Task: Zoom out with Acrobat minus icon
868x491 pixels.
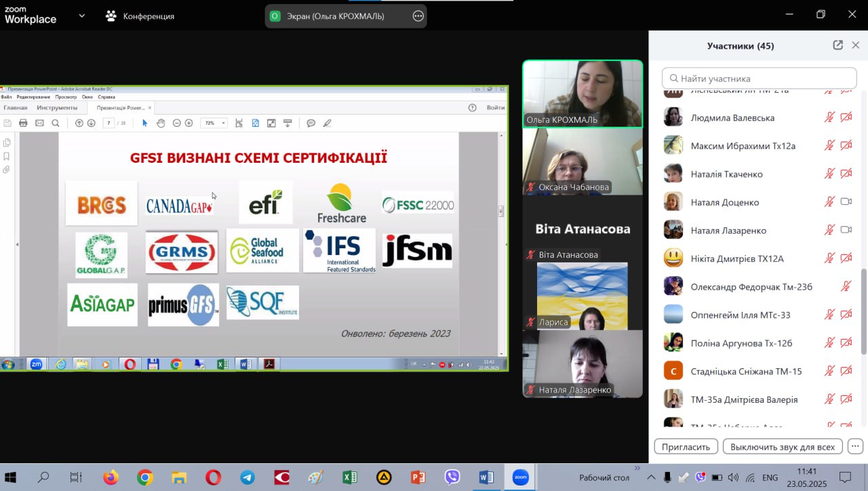Action: [x=177, y=123]
